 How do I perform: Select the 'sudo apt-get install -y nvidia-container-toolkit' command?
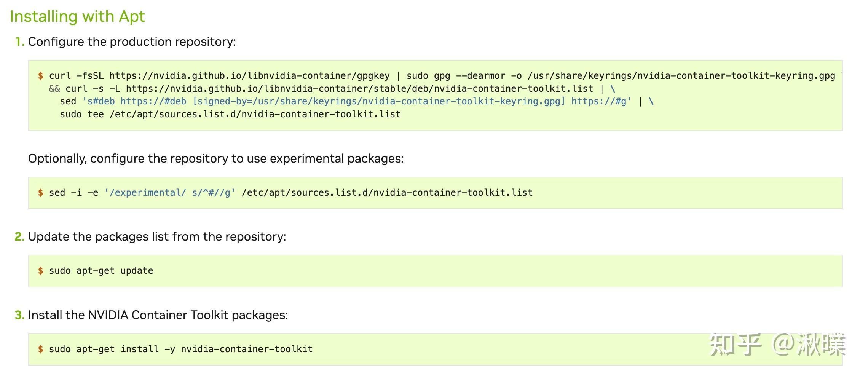[x=181, y=349]
